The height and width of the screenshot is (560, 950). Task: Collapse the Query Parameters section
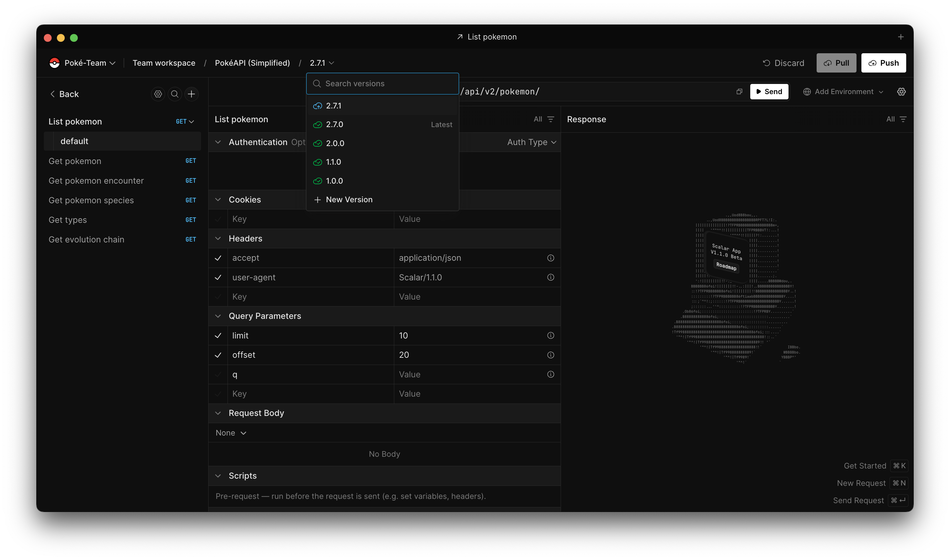tap(218, 316)
